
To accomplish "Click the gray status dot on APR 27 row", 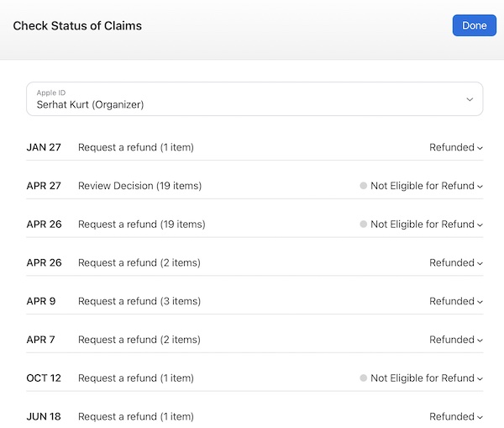I will (x=363, y=186).
